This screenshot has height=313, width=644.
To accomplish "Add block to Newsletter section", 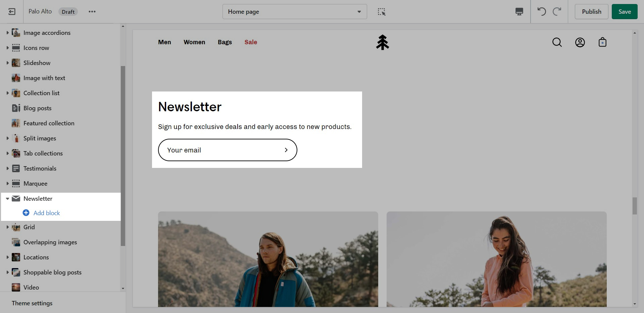I will (x=46, y=213).
